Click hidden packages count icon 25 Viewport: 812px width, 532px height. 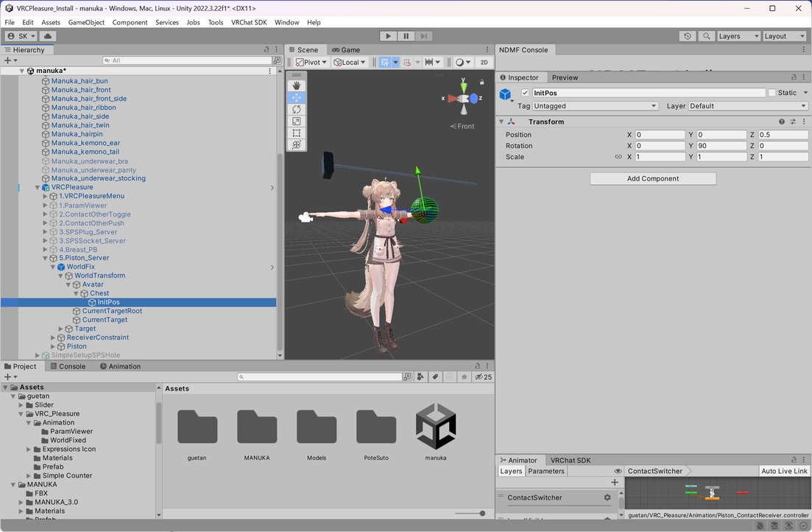(483, 377)
